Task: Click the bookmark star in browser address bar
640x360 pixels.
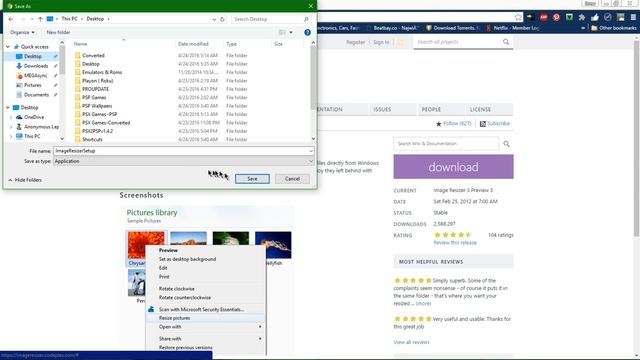Action: tap(518, 17)
